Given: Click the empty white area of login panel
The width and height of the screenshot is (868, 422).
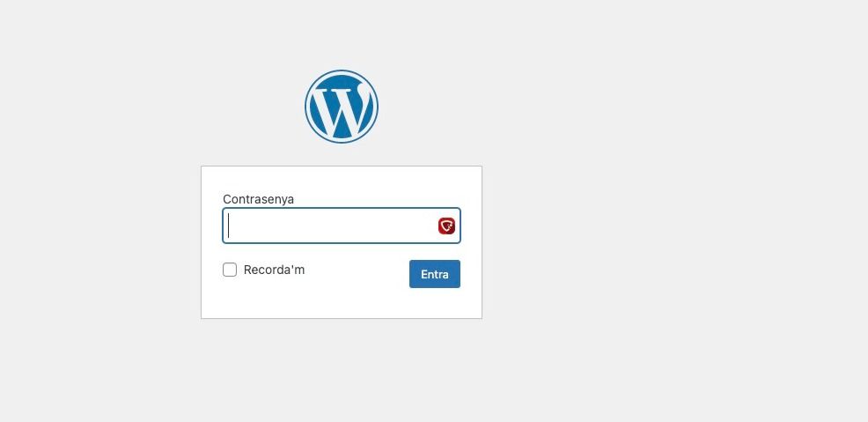Looking at the screenshot, I should tap(342, 303).
